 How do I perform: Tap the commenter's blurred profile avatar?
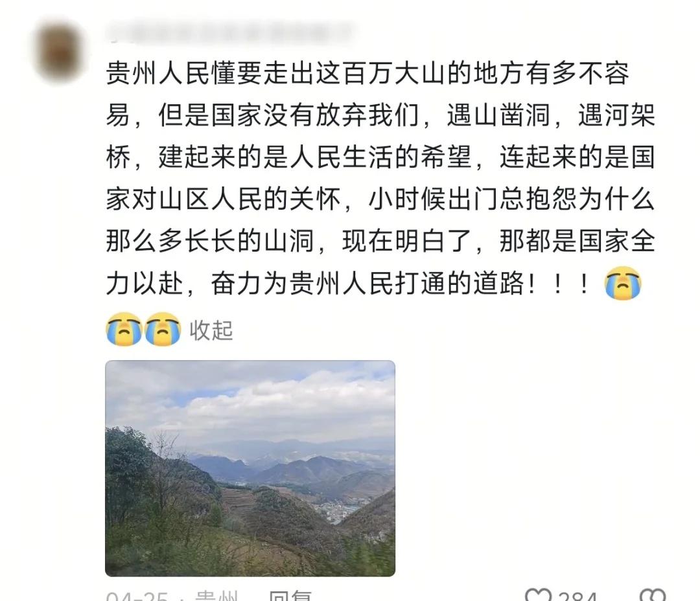[x=60, y=52]
